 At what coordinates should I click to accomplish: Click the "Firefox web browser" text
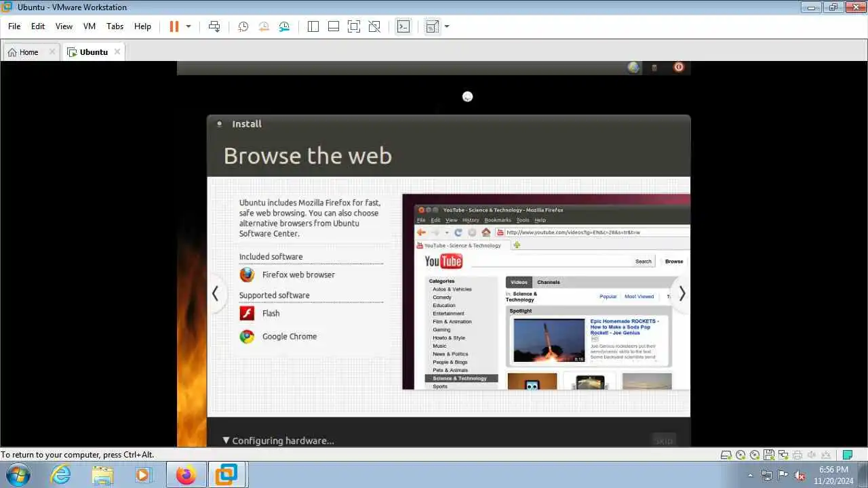pyautogui.click(x=298, y=274)
